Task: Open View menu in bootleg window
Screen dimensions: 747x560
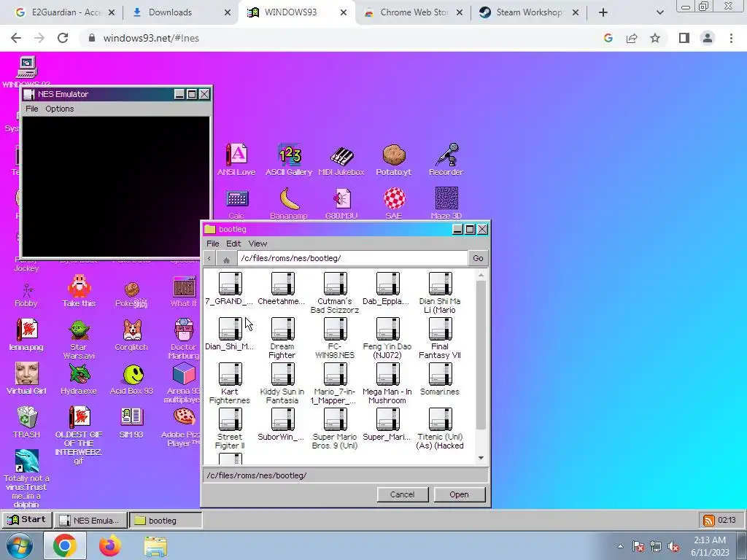Action: coord(258,244)
